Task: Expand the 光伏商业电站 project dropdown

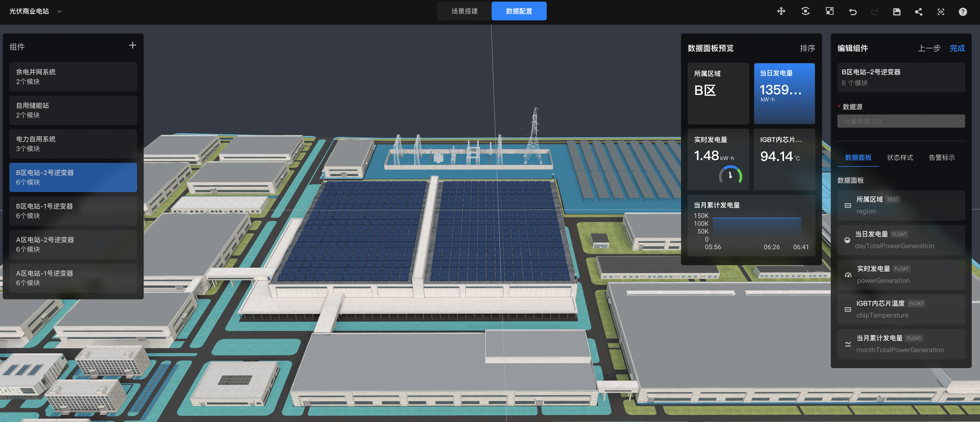Action: coord(59,12)
